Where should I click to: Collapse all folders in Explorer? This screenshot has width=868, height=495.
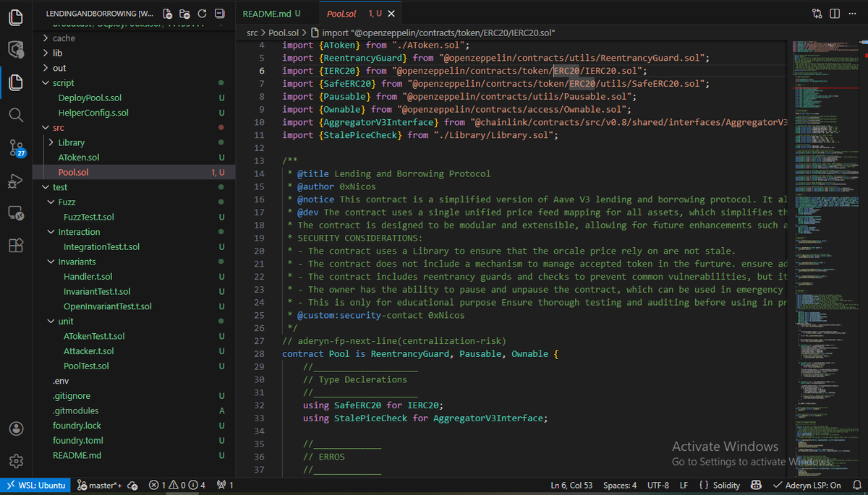tap(218, 14)
